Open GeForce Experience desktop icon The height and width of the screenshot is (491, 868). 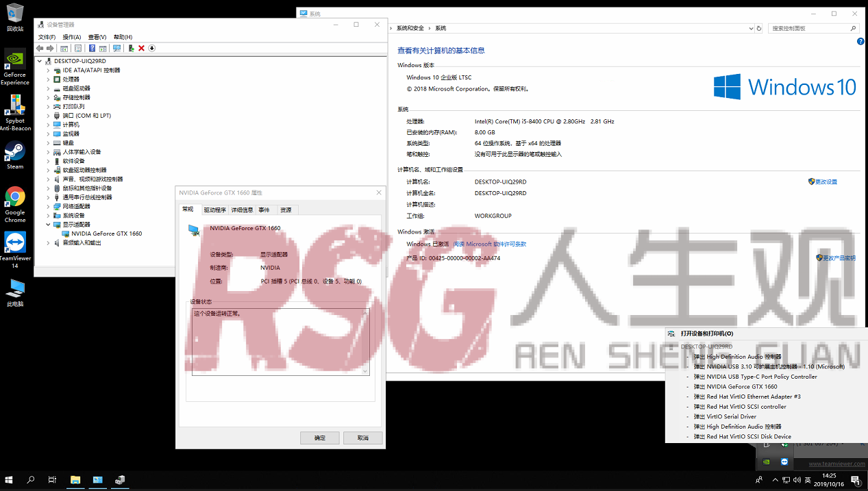14,67
